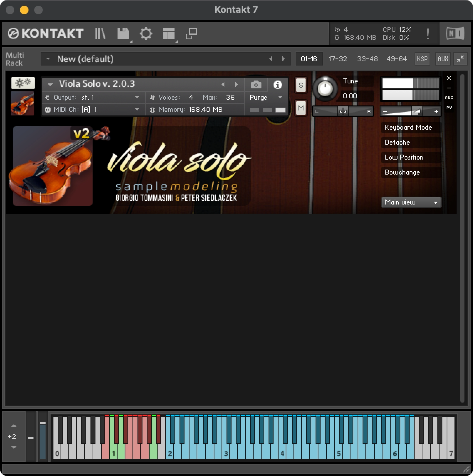
Task: Click the pan center icon
Action: 343,111
